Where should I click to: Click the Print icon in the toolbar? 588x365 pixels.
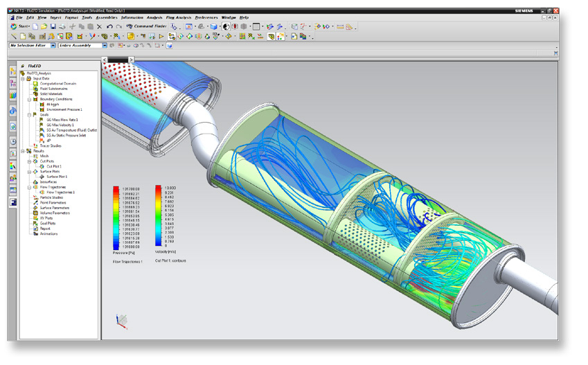coord(62,26)
